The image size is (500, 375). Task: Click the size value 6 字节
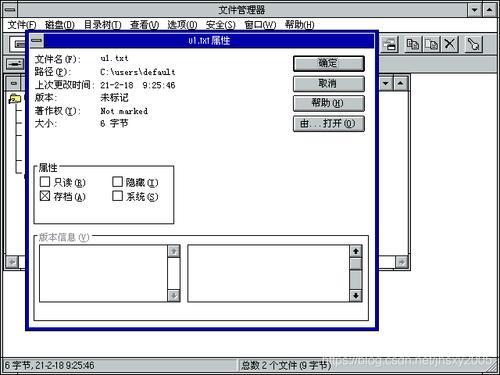click(114, 124)
